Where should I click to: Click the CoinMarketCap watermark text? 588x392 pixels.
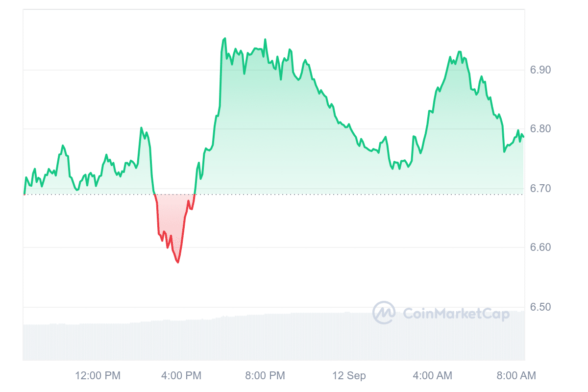click(x=456, y=314)
